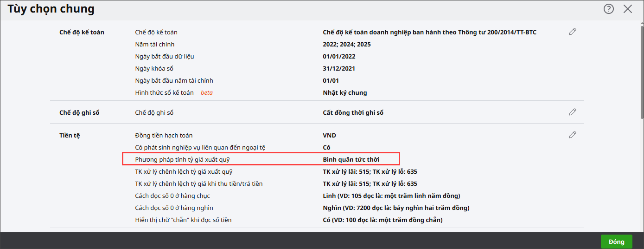
Task: Click the Nhật ký chung value
Action: tap(344, 92)
